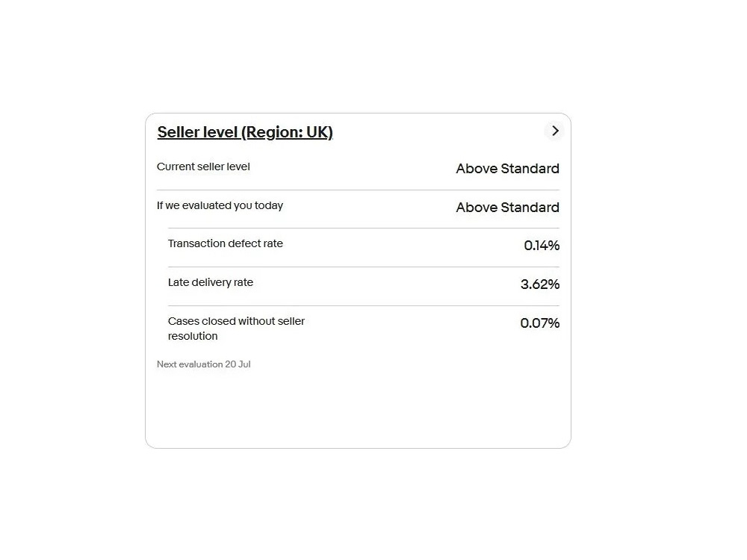Click the If we evaluated you today label
Viewport: 747px width, 560px height.
tap(220, 206)
